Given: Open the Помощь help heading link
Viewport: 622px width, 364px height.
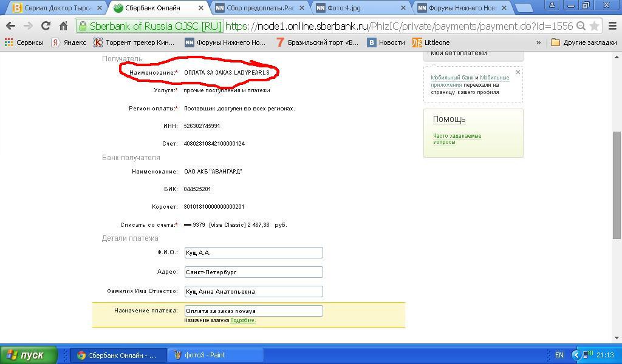Looking at the screenshot, I should click(449, 120).
